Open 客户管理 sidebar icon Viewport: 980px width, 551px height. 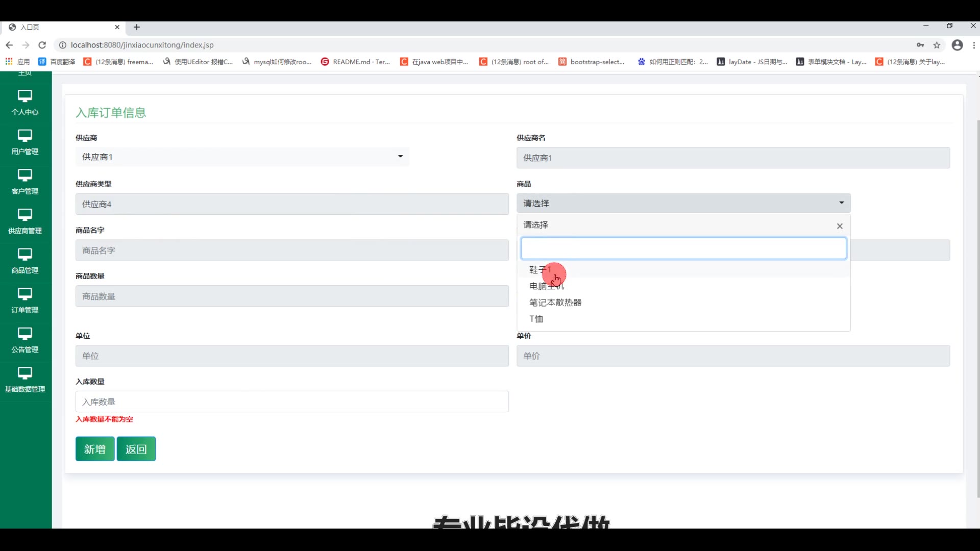point(25,175)
